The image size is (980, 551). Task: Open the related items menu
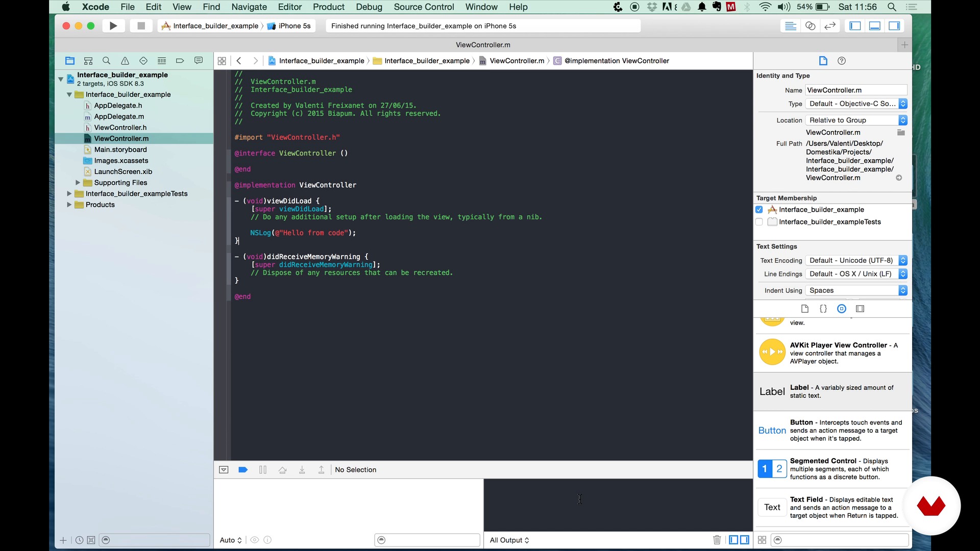point(222,61)
